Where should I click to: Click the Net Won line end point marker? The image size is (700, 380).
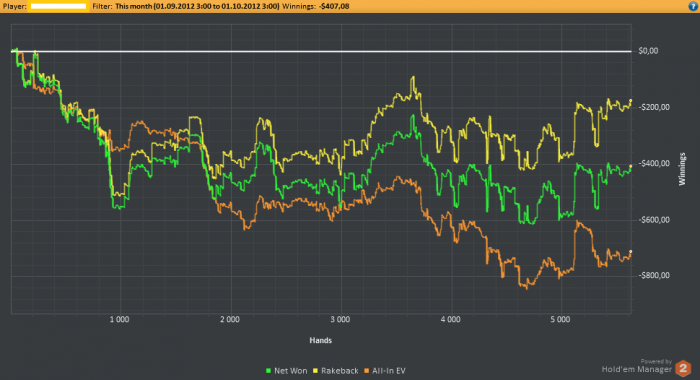(x=631, y=166)
